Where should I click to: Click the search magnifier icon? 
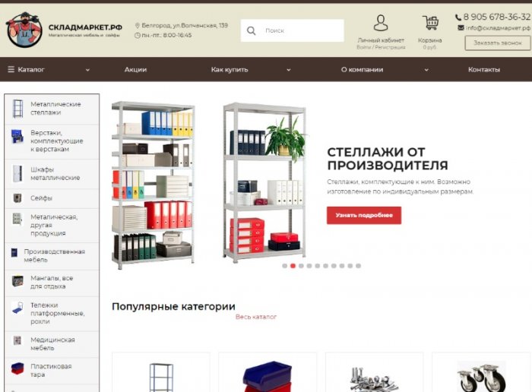(x=252, y=30)
